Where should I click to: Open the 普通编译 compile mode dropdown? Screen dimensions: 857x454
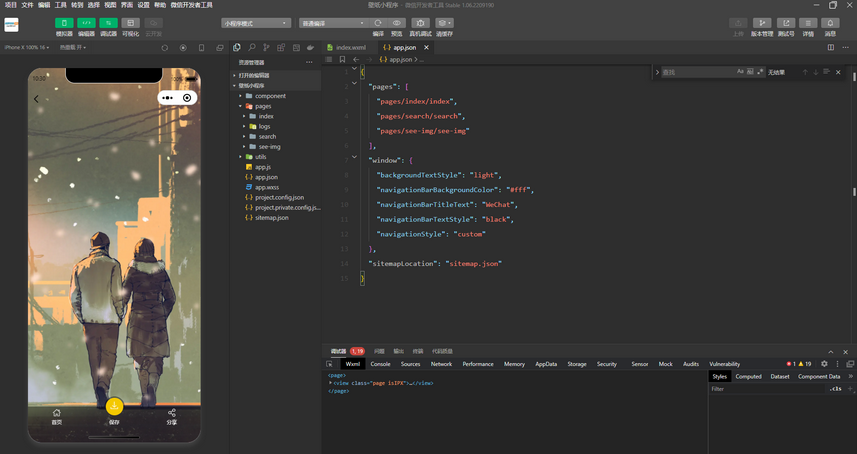333,23
